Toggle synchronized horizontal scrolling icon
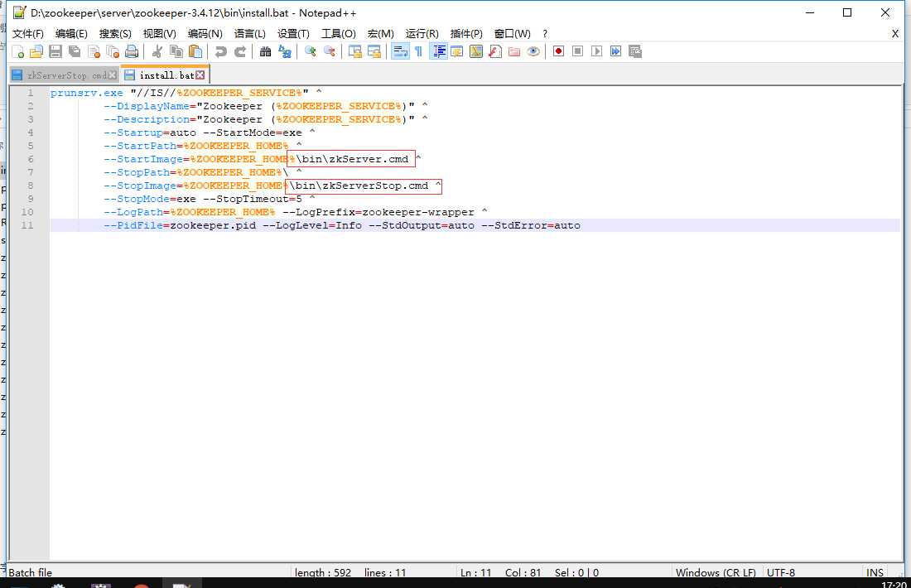Viewport: 911px width, 588px height. coord(374,51)
